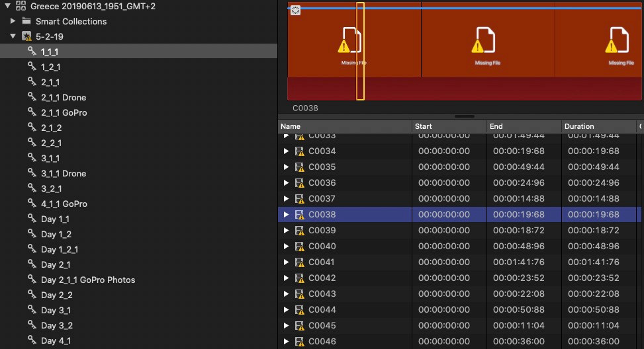Click the key icon beside 4_1_1 GoPro
The height and width of the screenshot is (349, 644).
click(x=32, y=203)
